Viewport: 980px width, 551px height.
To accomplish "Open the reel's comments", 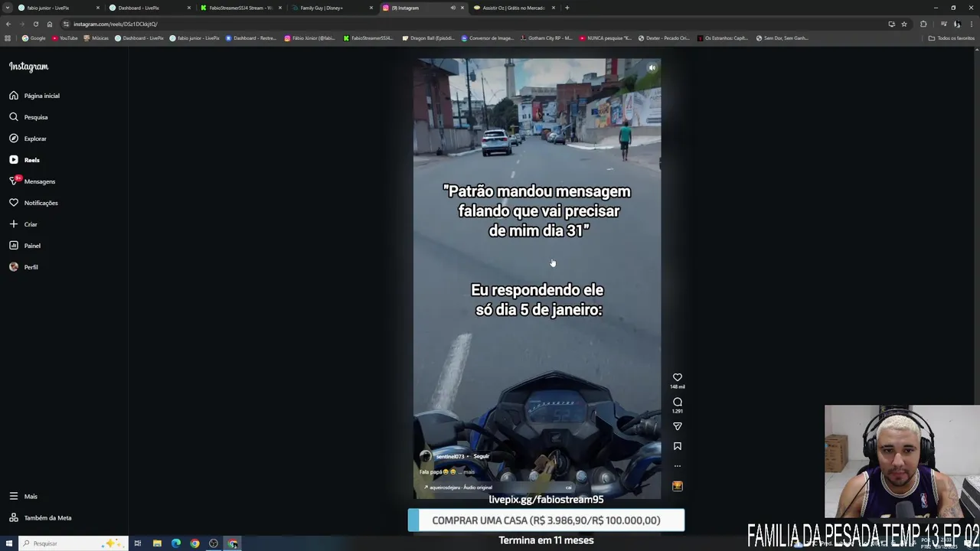I will click(678, 402).
